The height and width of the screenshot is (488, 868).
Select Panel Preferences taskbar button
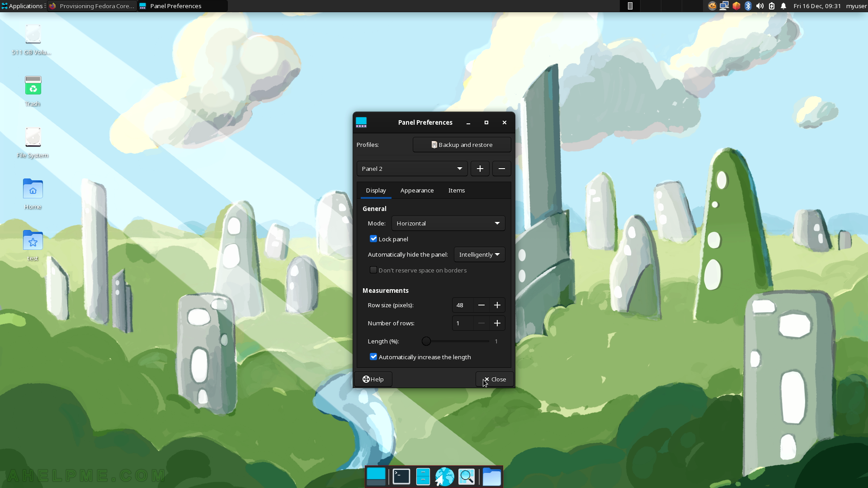pyautogui.click(x=183, y=6)
